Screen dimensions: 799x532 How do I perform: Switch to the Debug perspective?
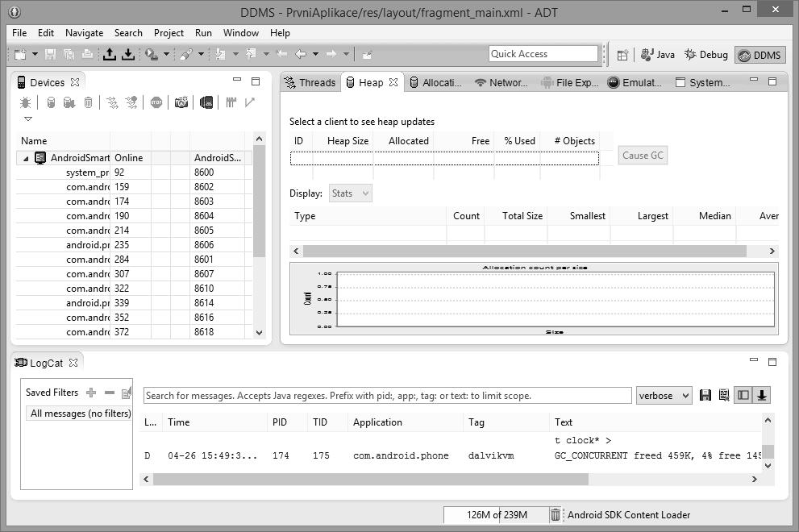tap(706, 55)
